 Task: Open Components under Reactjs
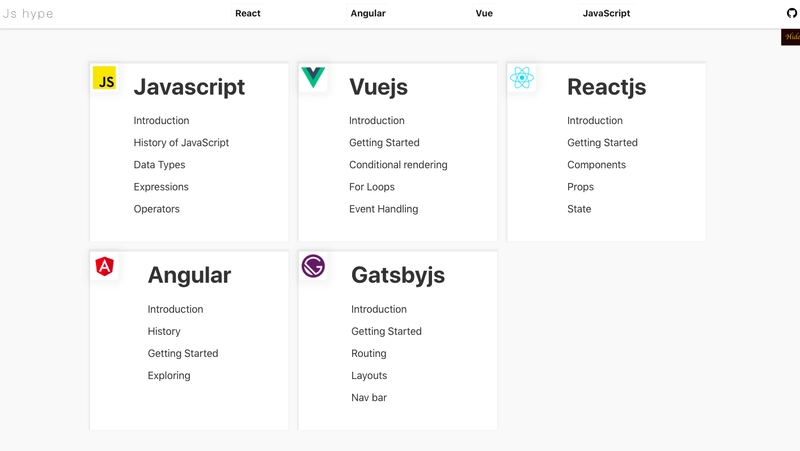596,165
